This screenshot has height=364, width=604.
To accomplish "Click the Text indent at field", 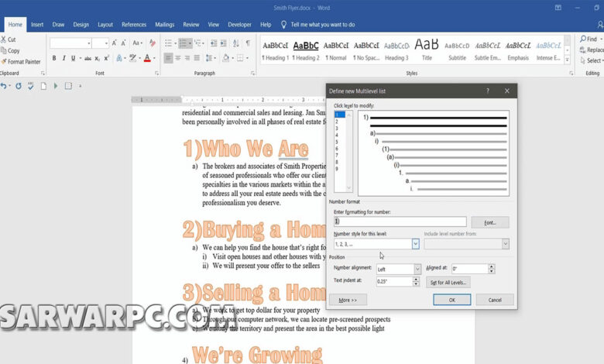I will (x=394, y=281).
